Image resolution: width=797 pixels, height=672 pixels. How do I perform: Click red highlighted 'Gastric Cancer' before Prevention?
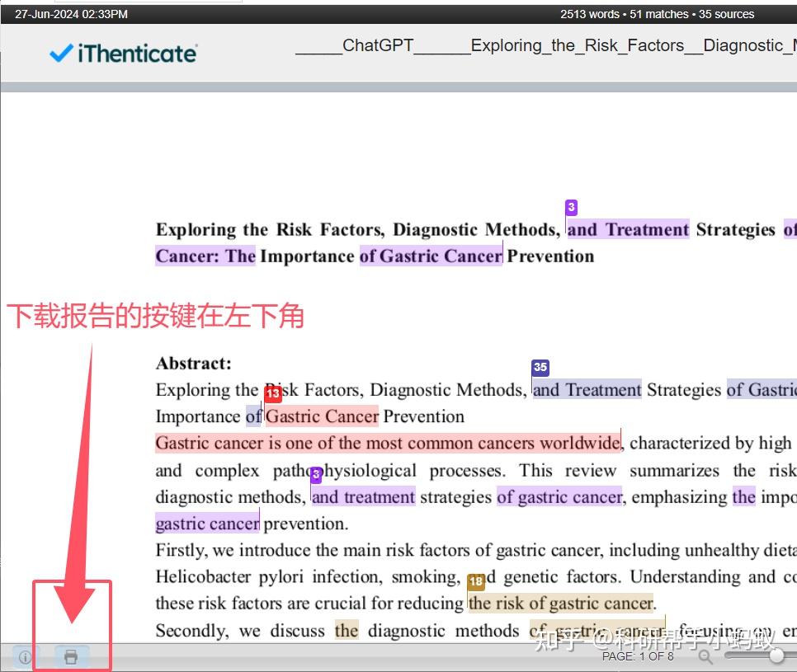click(323, 416)
